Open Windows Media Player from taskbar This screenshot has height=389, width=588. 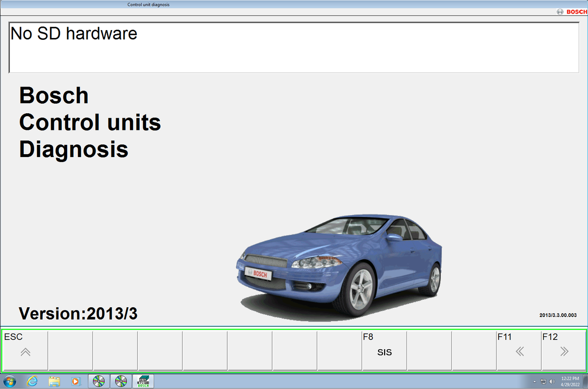coord(75,381)
